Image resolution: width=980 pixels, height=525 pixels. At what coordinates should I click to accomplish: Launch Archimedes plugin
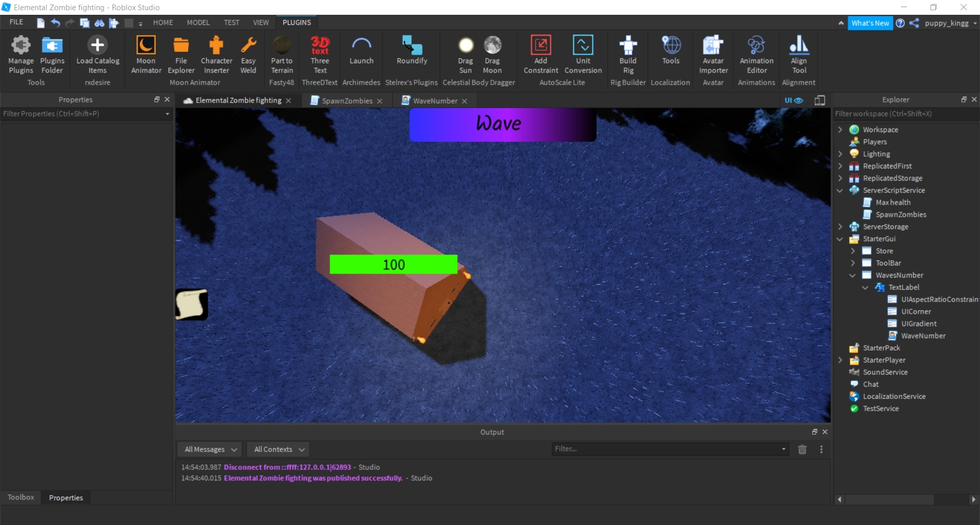pyautogui.click(x=361, y=50)
